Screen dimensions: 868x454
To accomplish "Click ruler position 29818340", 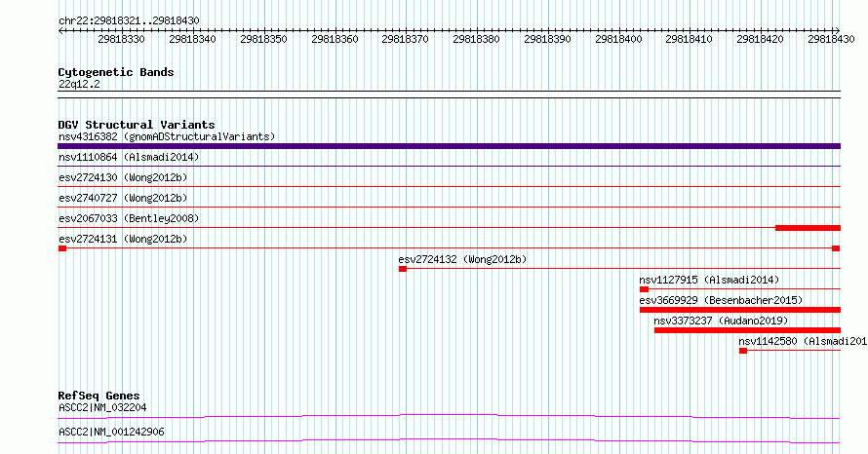I will coord(192,39).
